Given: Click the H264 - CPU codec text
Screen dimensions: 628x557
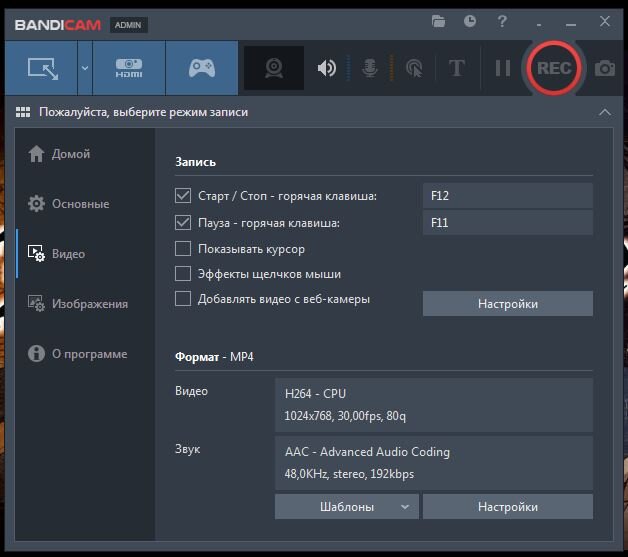Looking at the screenshot, I should coord(315,394).
